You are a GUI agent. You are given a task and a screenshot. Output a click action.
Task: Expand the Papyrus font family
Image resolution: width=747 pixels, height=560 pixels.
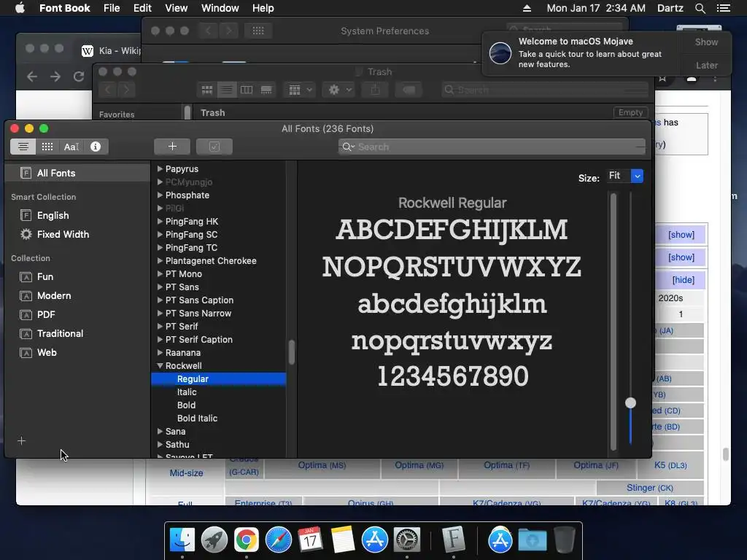click(160, 168)
